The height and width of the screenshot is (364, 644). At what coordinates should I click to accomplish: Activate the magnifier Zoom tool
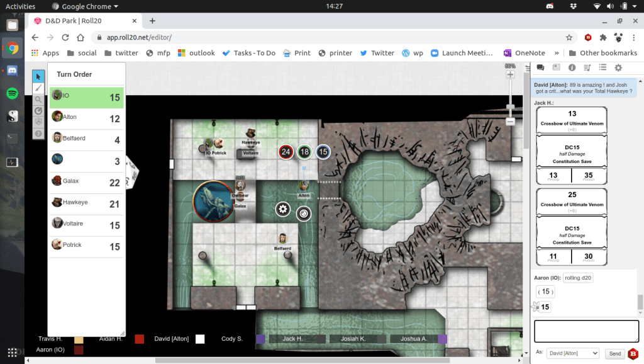pyautogui.click(x=38, y=100)
